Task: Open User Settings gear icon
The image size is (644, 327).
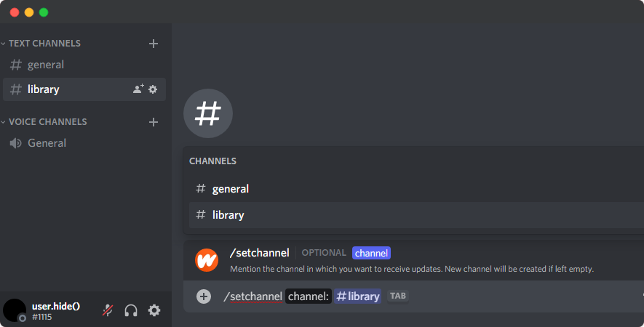Action: 154,310
